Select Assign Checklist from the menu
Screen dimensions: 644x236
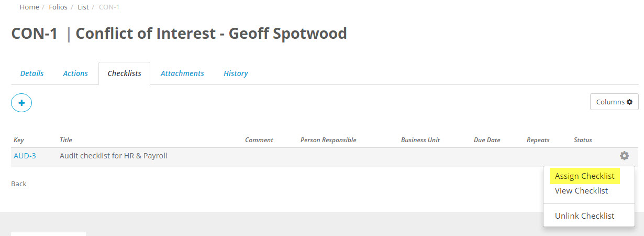click(584, 176)
